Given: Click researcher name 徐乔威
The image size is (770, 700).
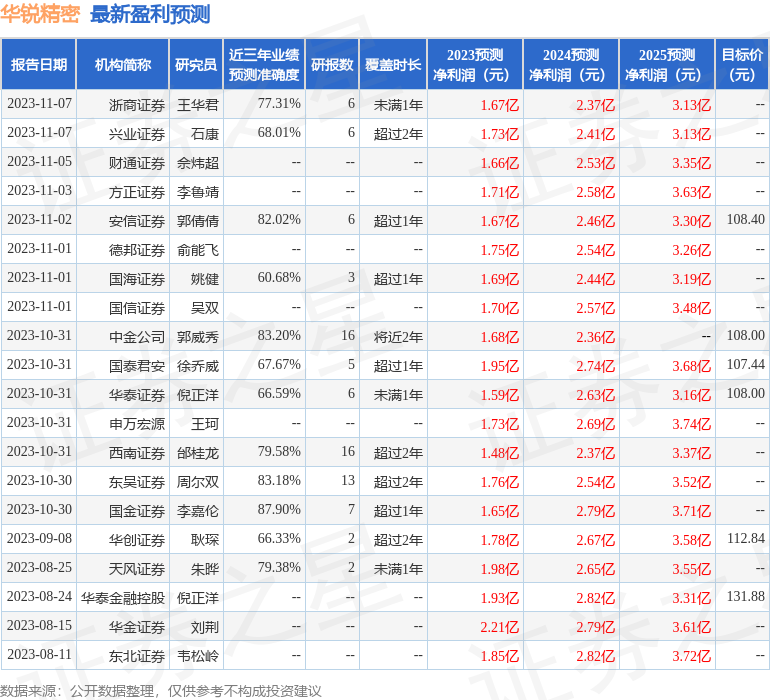Looking at the screenshot, I should [198, 365].
